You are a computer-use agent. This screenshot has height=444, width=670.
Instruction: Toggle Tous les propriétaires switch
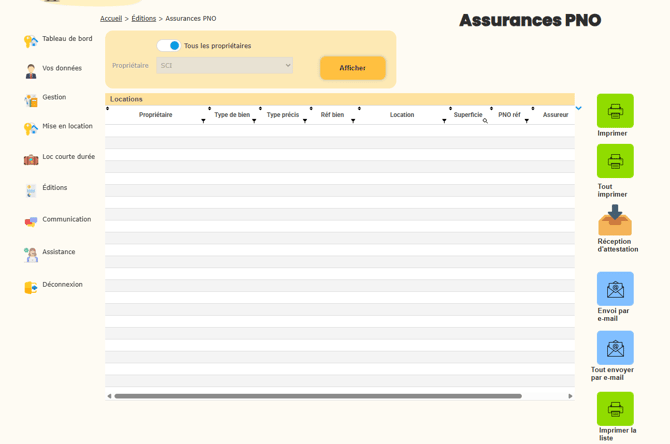pyautogui.click(x=169, y=46)
